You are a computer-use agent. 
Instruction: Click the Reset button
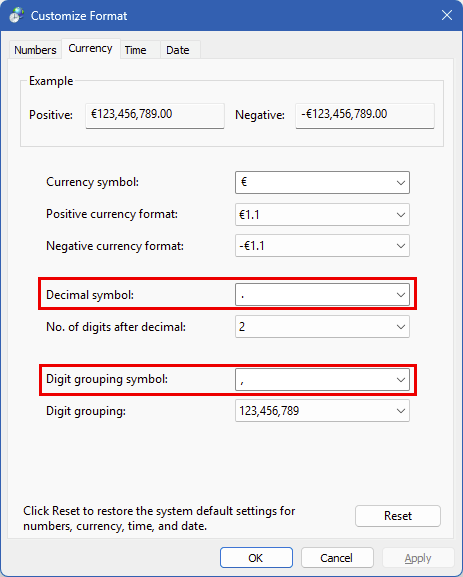pyautogui.click(x=397, y=516)
